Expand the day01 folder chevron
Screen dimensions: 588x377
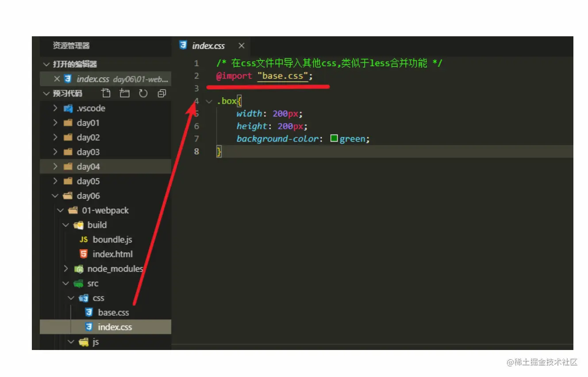[55, 123]
